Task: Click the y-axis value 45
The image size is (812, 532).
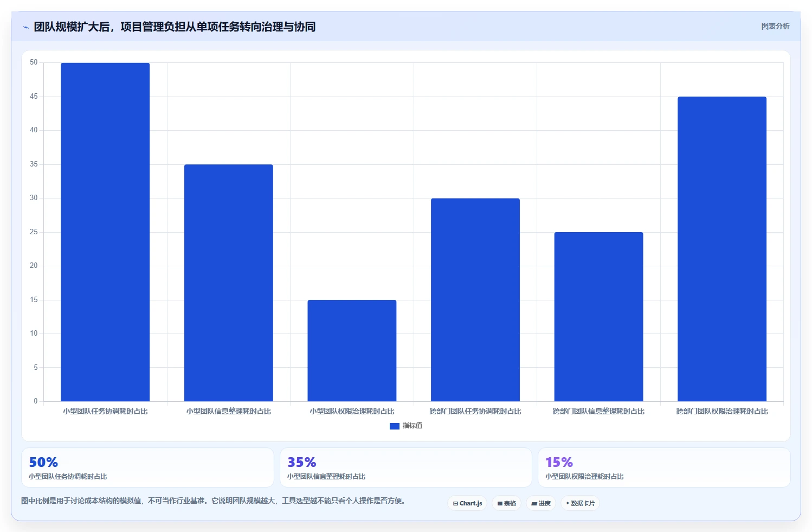Action: pyautogui.click(x=34, y=97)
